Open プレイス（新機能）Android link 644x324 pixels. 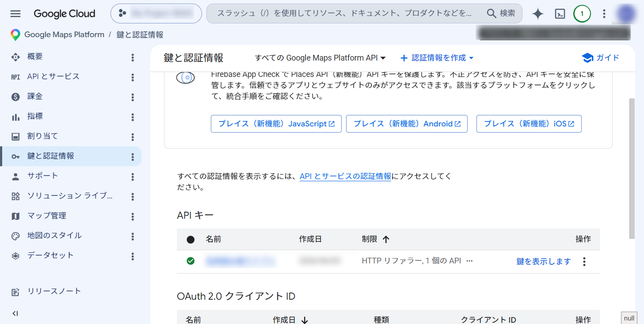(407, 124)
